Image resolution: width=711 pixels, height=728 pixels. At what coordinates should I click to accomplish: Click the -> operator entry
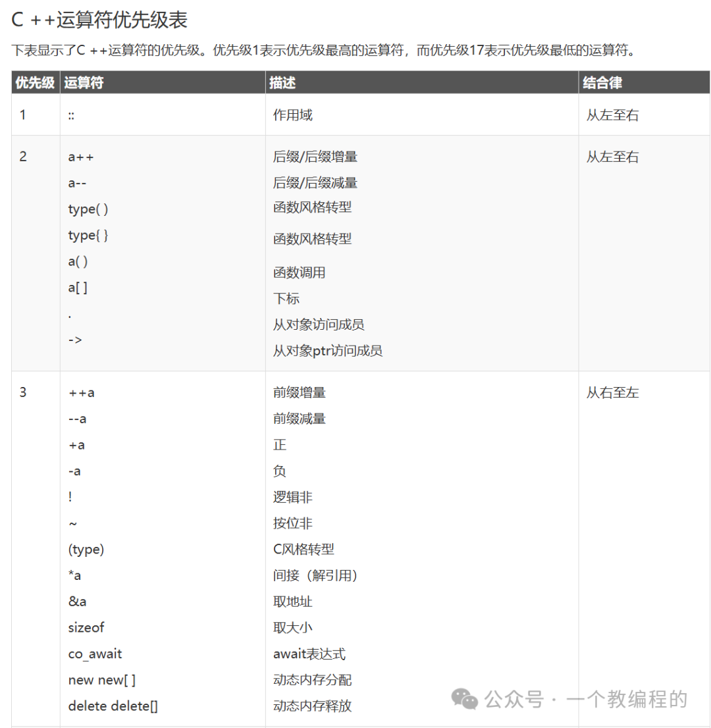(75, 340)
